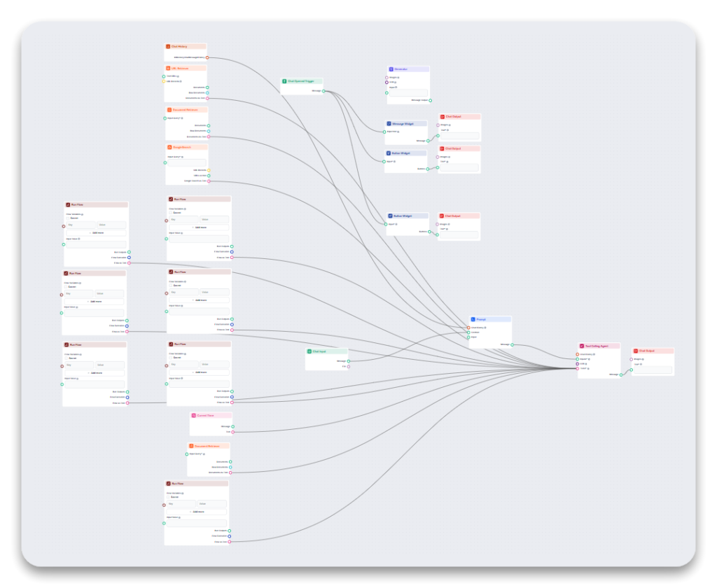Click the Chat Opened Trigger icon

click(284, 81)
